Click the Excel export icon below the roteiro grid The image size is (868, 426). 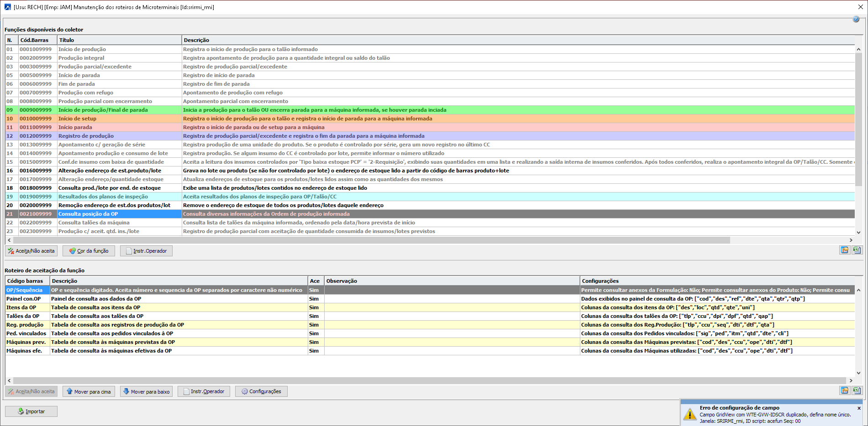[857, 390]
